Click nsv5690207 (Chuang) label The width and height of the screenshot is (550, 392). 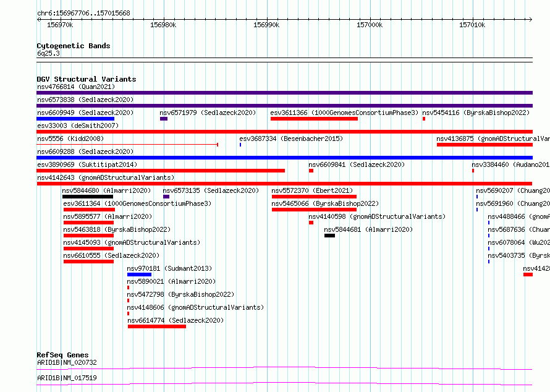click(513, 190)
